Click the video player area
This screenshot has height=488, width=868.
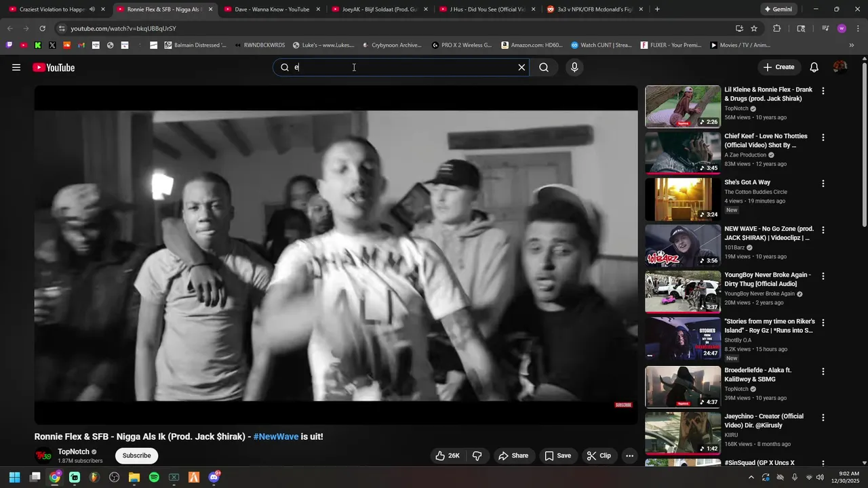[x=336, y=255]
